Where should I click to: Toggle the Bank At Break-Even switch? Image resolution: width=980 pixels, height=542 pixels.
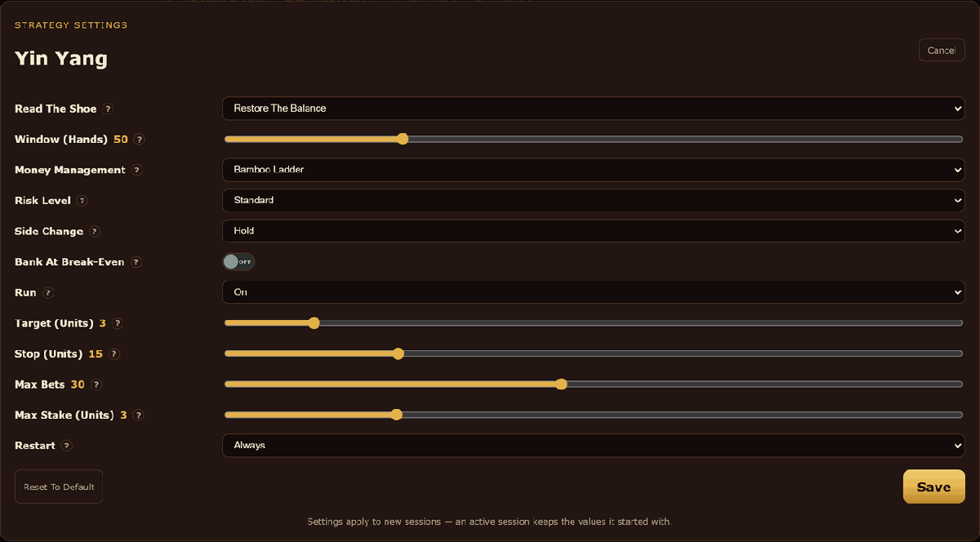click(x=238, y=262)
